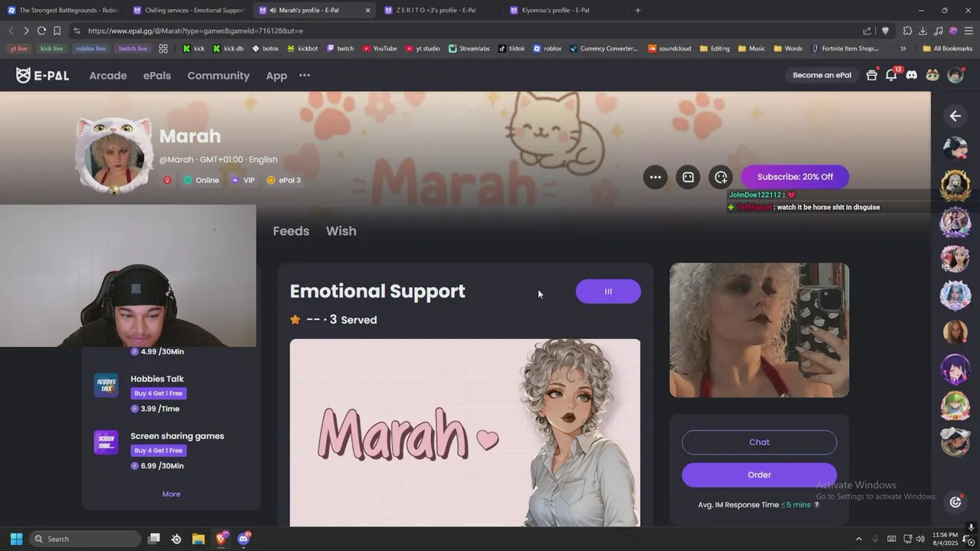Open the browser downloads icon
This screenshot has height=551, width=980.
923,31
